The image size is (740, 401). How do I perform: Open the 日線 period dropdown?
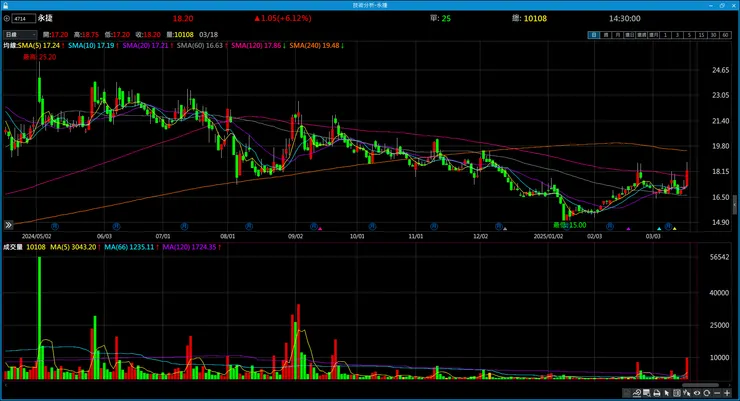(20, 35)
